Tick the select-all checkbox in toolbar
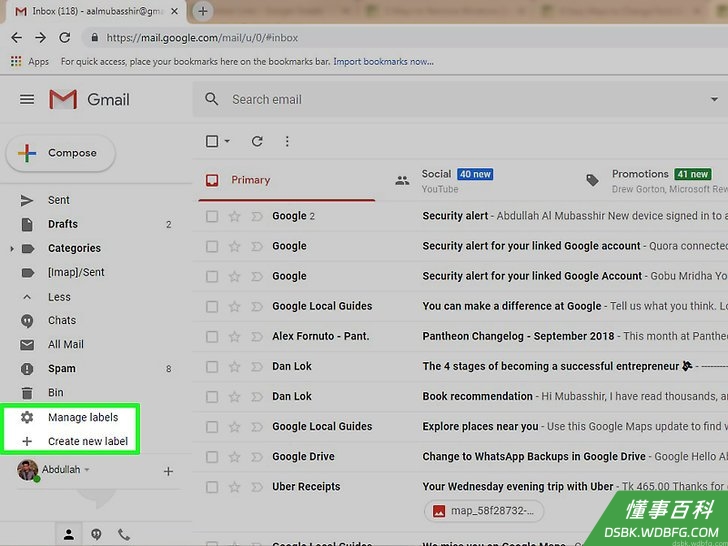 pyautogui.click(x=212, y=141)
